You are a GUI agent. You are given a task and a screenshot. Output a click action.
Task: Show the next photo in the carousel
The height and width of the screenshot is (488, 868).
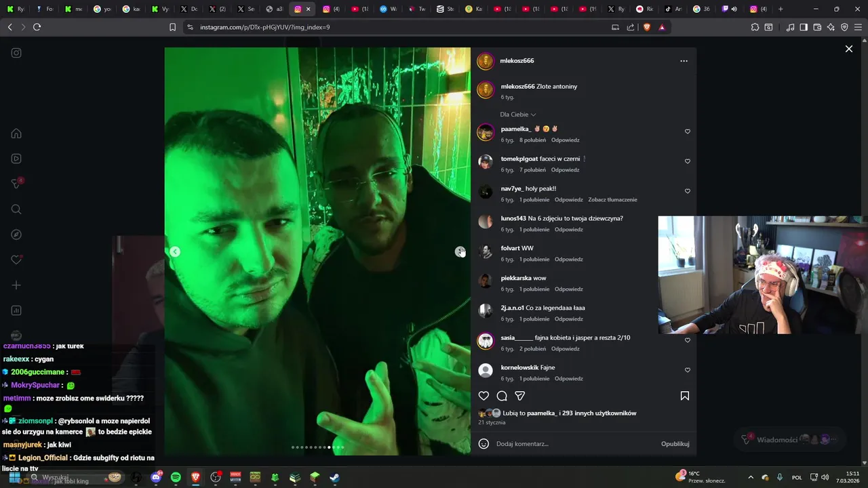(x=460, y=251)
